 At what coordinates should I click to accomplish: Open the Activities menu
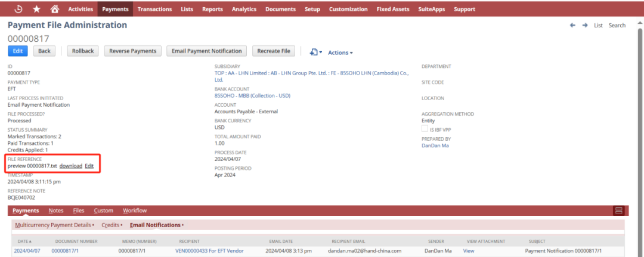[80, 9]
